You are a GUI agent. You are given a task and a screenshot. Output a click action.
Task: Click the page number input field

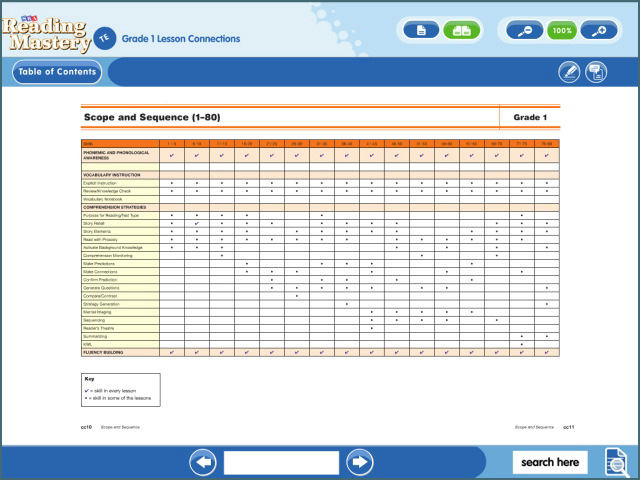(281, 462)
